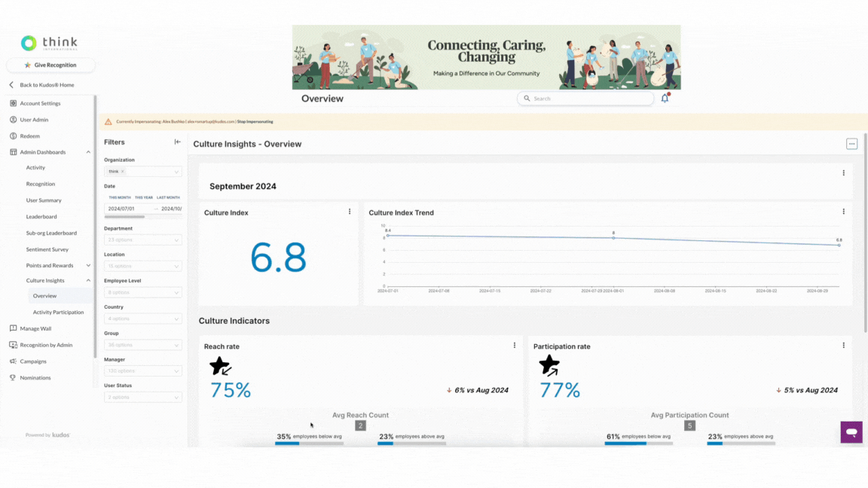
Task: Open the Manager dropdown
Action: 143,371
